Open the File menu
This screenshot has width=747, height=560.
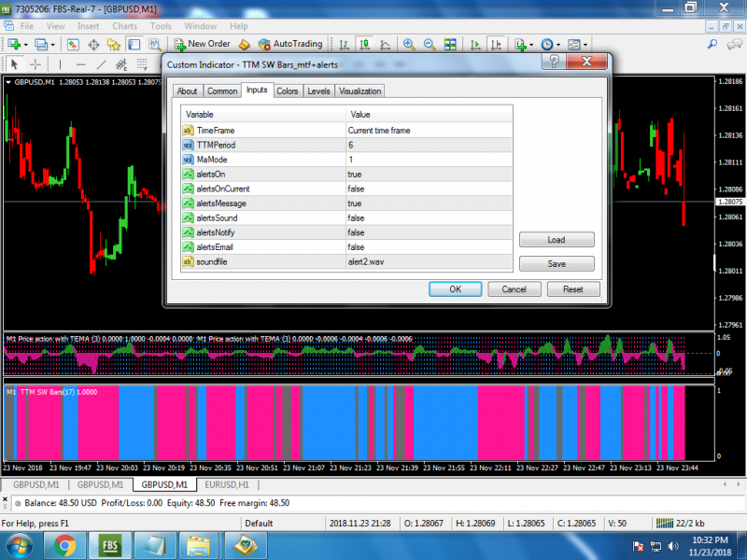pos(27,26)
